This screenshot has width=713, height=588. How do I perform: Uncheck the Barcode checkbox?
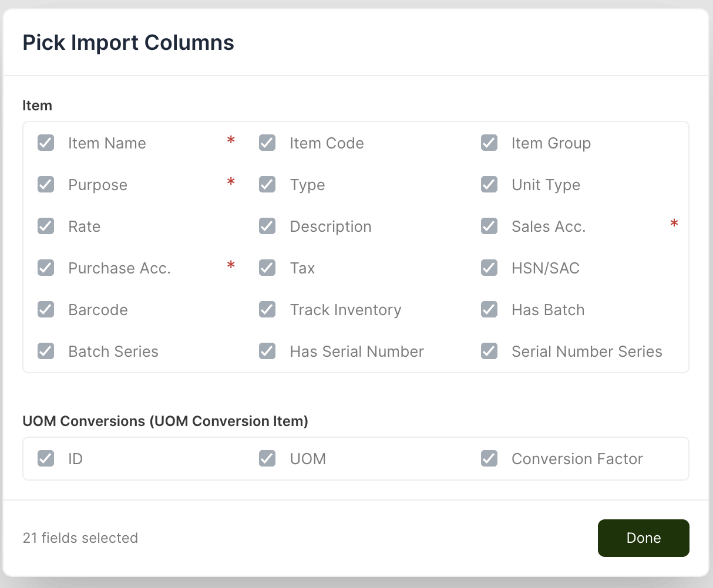click(46, 309)
